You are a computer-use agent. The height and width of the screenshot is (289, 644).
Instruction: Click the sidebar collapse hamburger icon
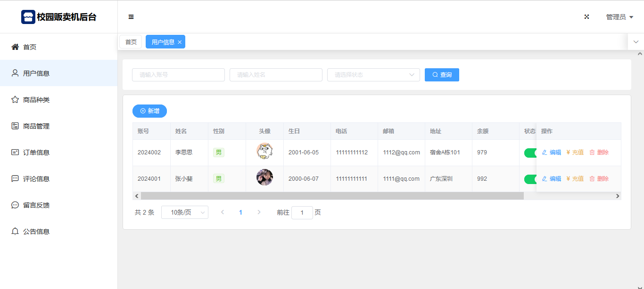click(131, 17)
